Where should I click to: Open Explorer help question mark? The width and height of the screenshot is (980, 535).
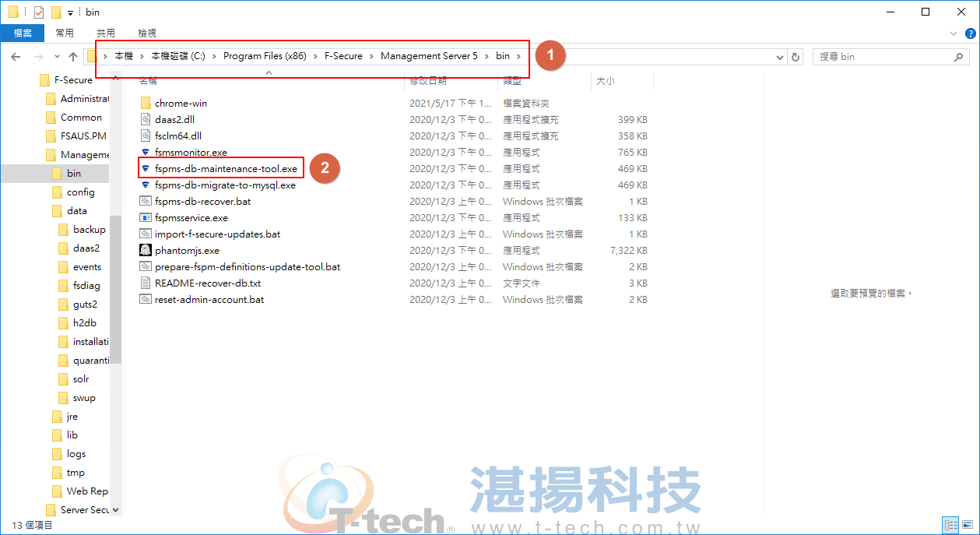click(970, 33)
